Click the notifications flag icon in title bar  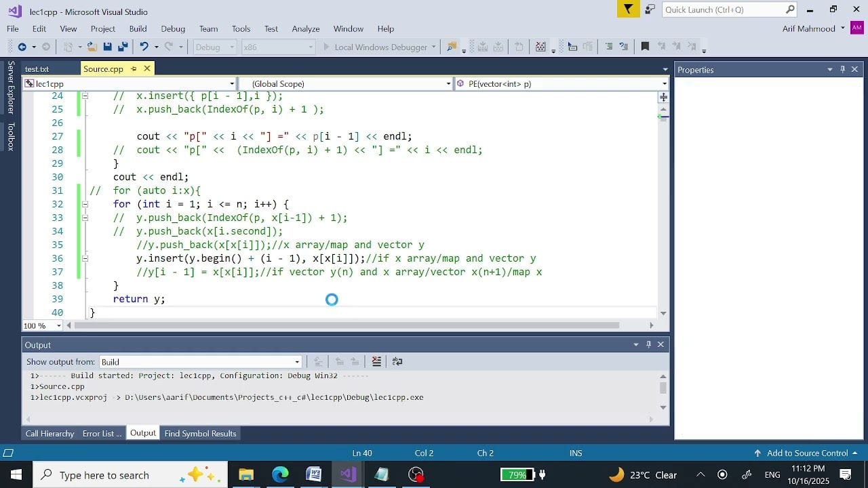pyautogui.click(x=628, y=9)
